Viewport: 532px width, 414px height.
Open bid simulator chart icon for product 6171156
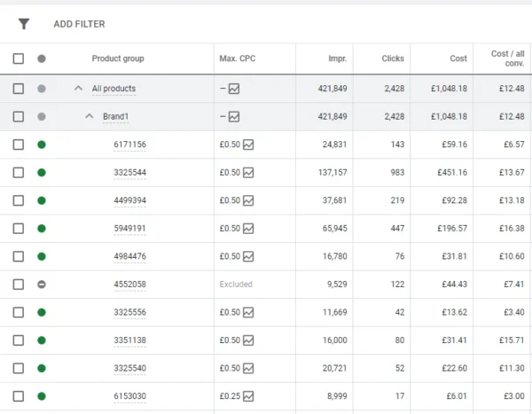click(x=249, y=145)
